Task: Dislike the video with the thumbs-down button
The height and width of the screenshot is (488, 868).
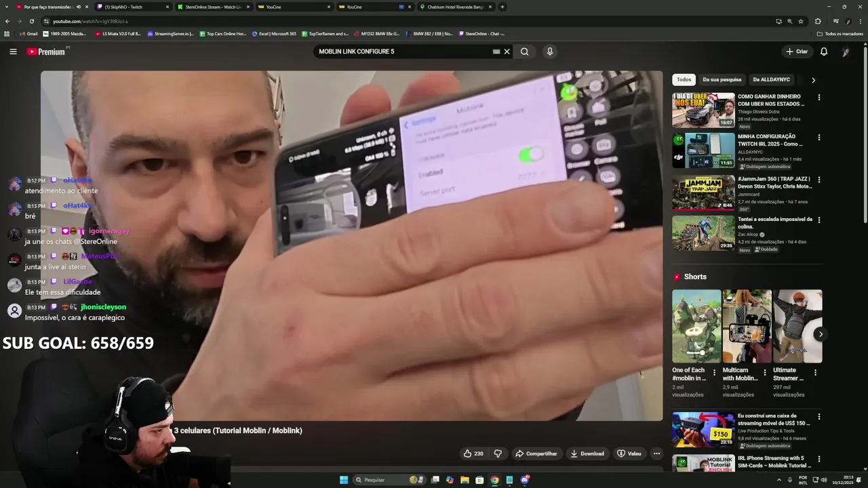Action: click(x=498, y=453)
